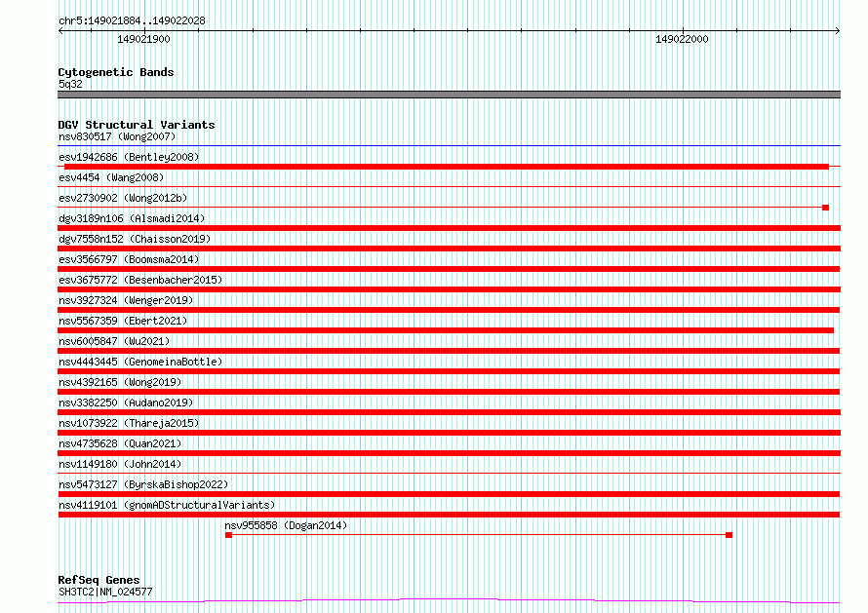
Task: Select variant esv2730902 (Wong2012b)
Action: coord(123,198)
